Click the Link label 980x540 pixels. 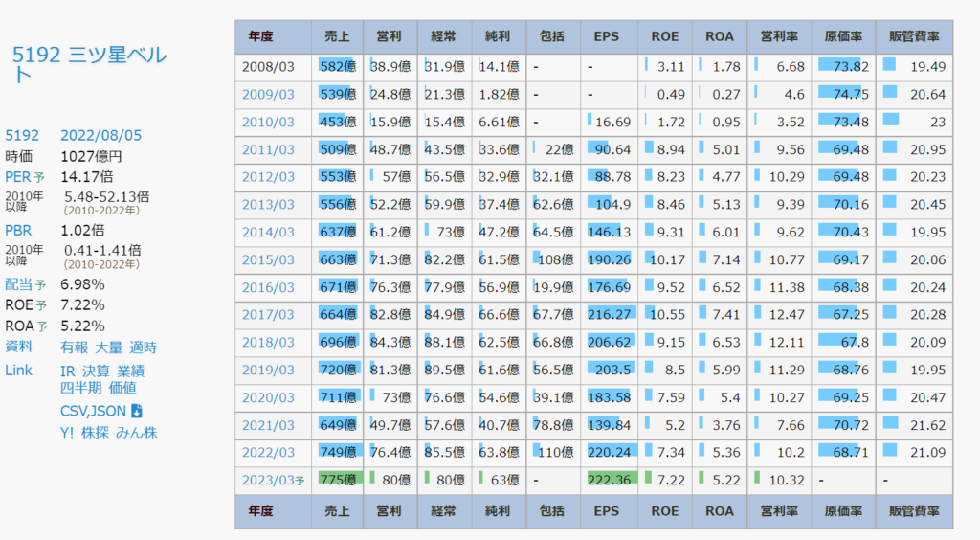click(19, 370)
